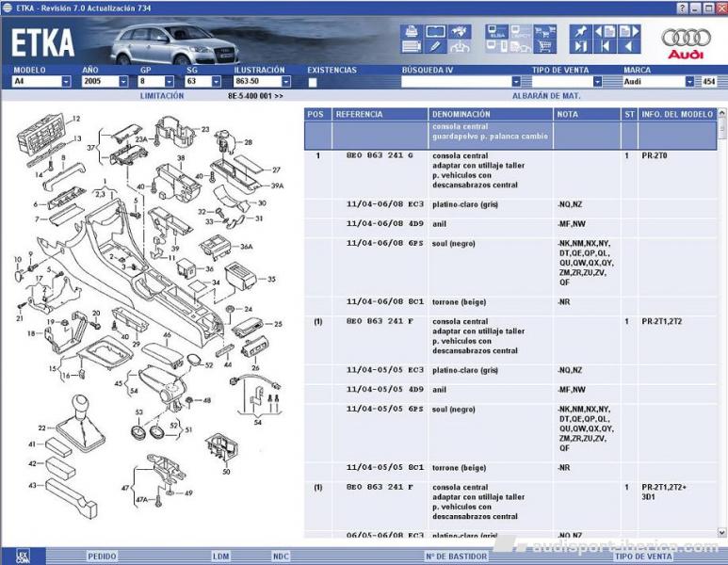728x565 pixels.
Task: Click the POS column header
Action: pos(315,114)
